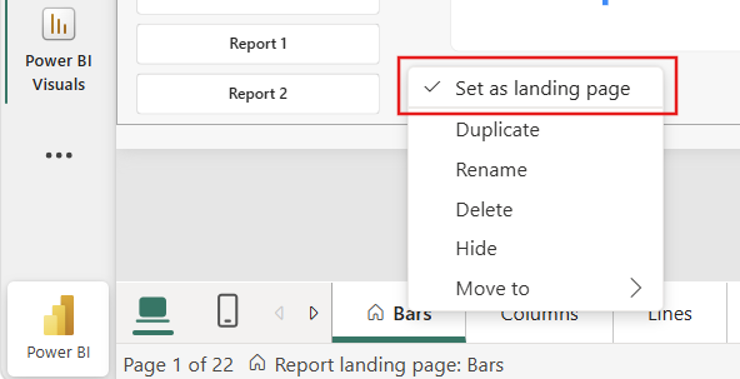Image resolution: width=740 pixels, height=379 pixels.
Task: Expand the Move to submenu
Action: tap(536, 288)
